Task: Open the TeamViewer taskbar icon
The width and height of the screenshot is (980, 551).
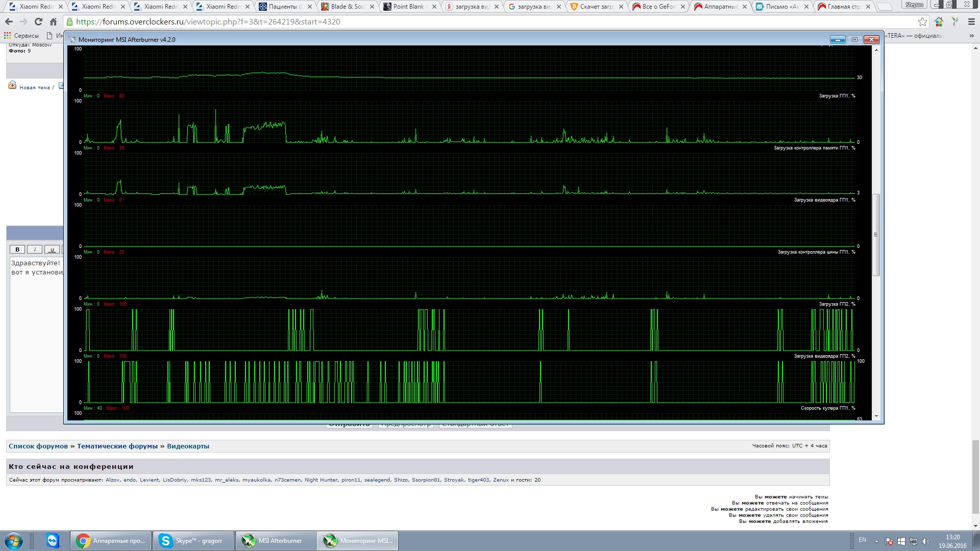Action: click(x=53, y=540)
